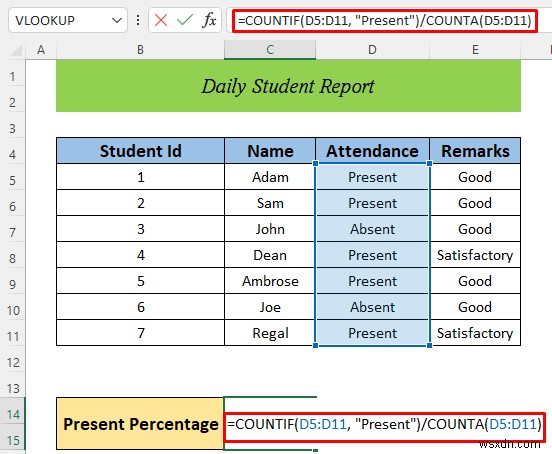The image size is (552, 454).
Task: Click Ambrose's Present attendance cell
Action: [372, 281]
